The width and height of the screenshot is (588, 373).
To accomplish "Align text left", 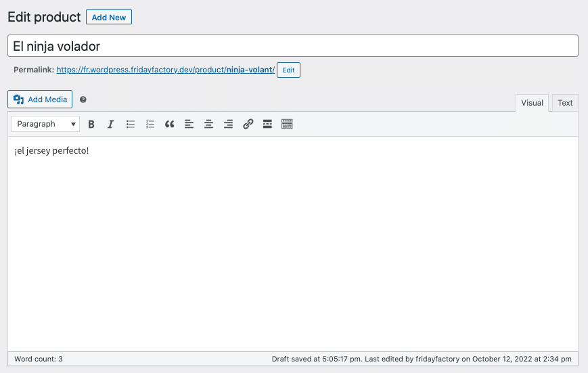I will click(189, 124).
